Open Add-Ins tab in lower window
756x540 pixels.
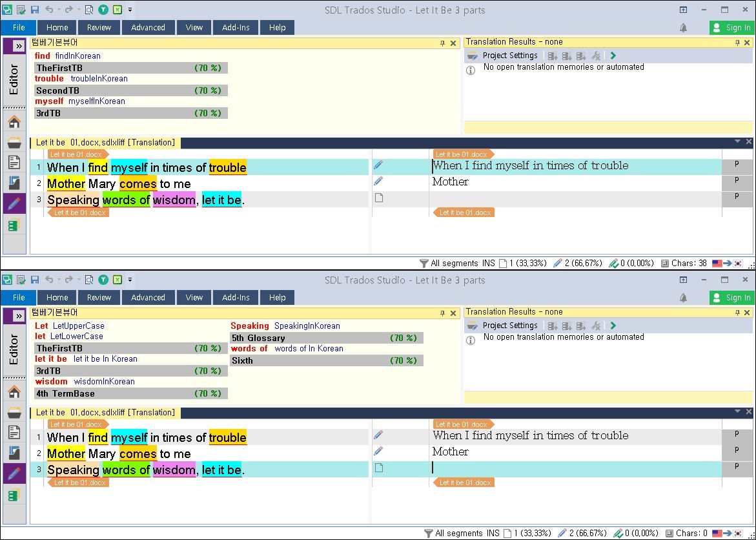pos(236,298)
